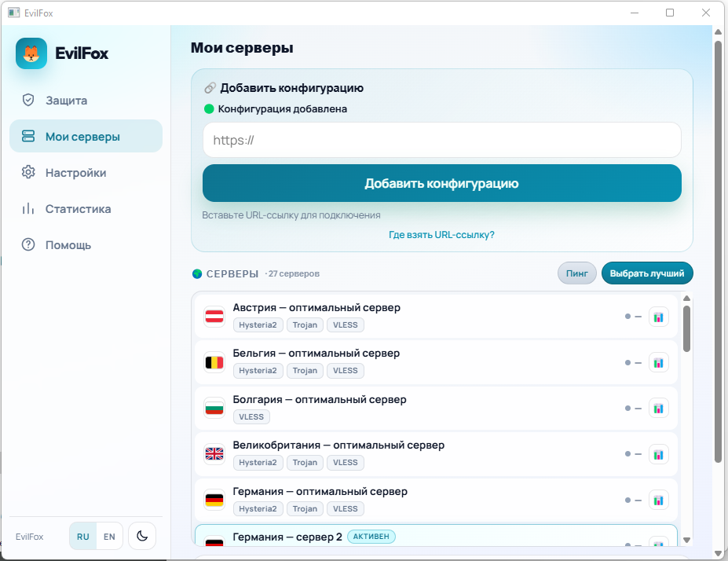Click main page scroll down arrow
The width and height of the screenshot is (728, 561).
click(x=718, y=554)
